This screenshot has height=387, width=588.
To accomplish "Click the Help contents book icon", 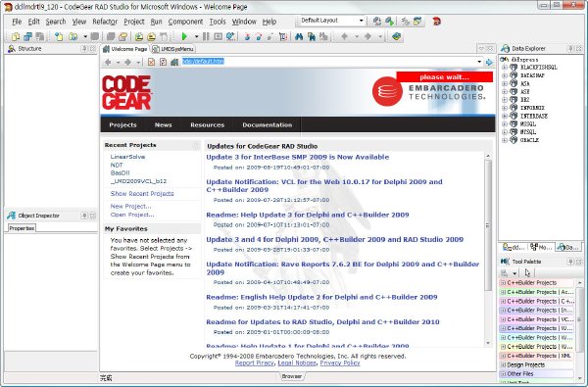I will point(396,36).
